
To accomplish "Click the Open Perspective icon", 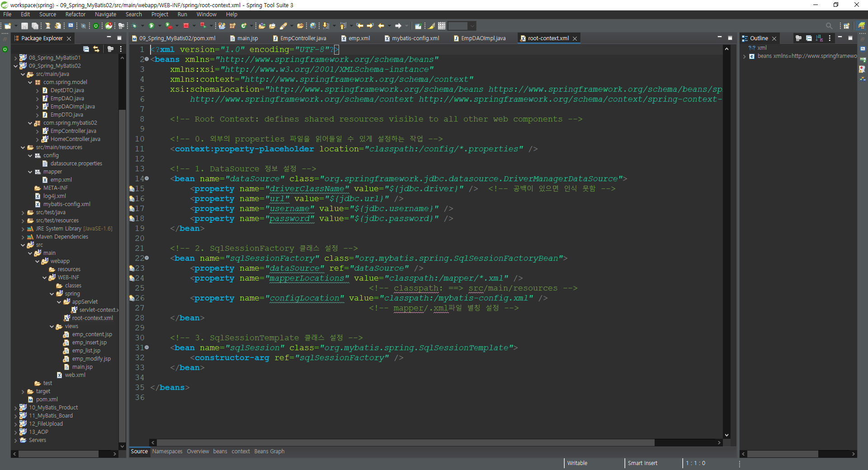I will [x=847, y=26].
